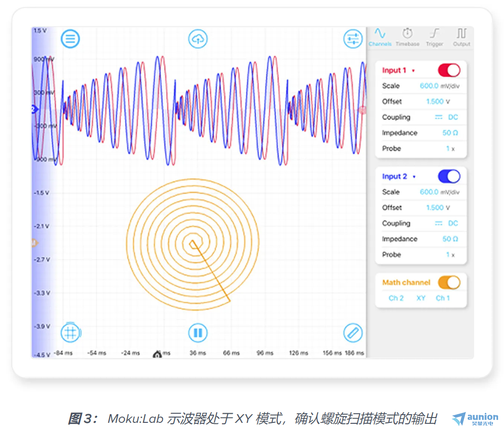Switch to the Channels tab
The height and width of the screenshot is (431, 504).
coord(380,37)
